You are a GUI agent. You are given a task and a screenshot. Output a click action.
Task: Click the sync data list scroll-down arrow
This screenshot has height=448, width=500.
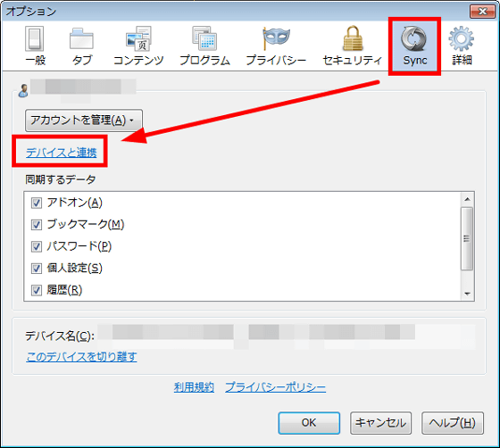[x=467, y=294]
